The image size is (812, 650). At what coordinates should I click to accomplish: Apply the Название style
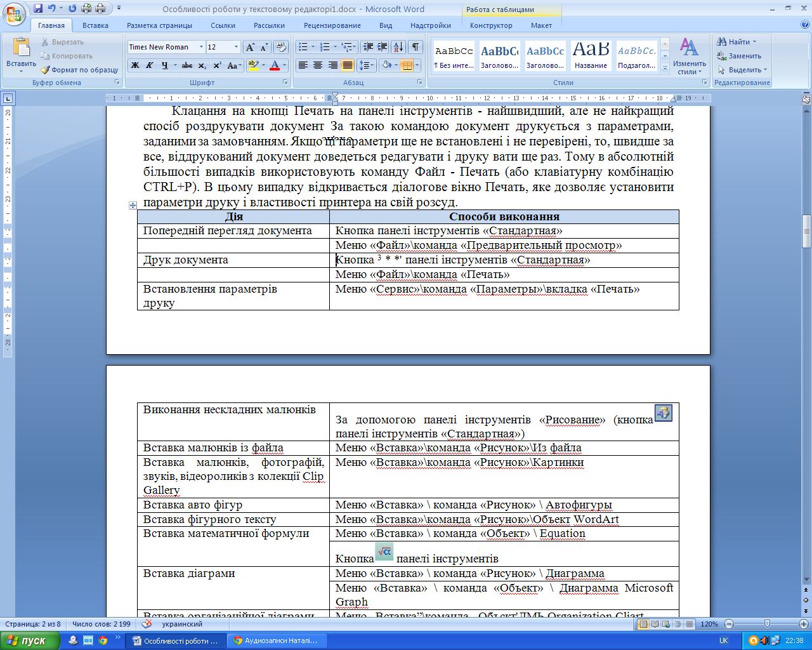click(x=591, y=55)
